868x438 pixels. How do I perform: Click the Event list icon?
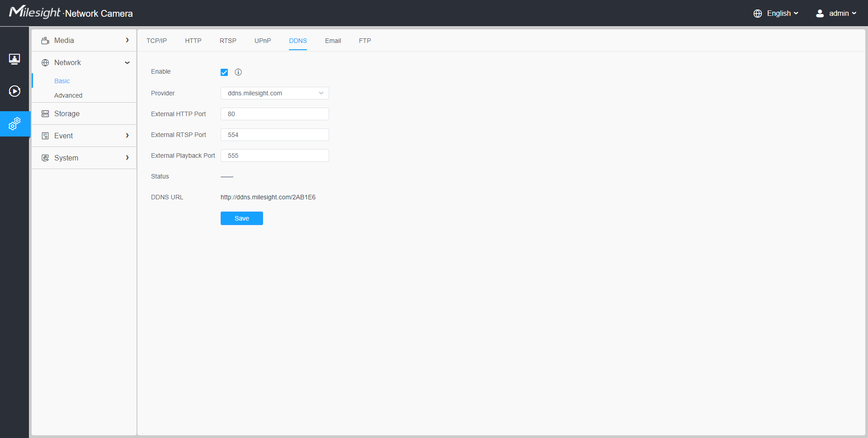point(45,136)
